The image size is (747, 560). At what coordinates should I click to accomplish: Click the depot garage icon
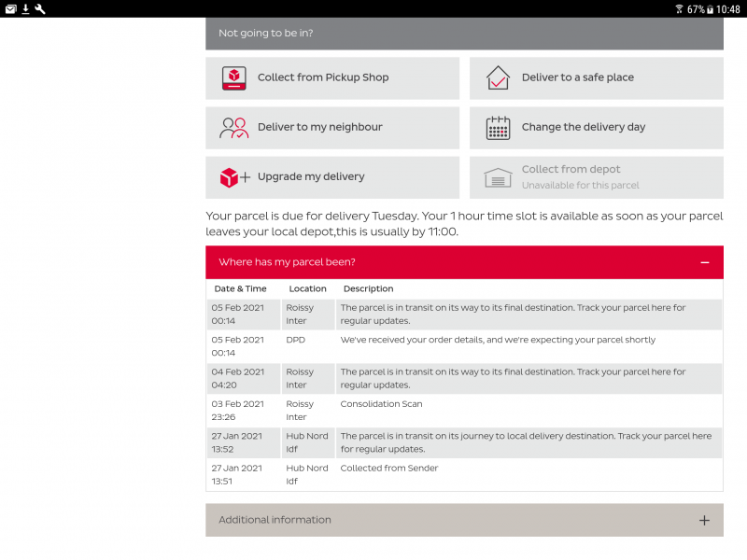click(x=498, y=177)
